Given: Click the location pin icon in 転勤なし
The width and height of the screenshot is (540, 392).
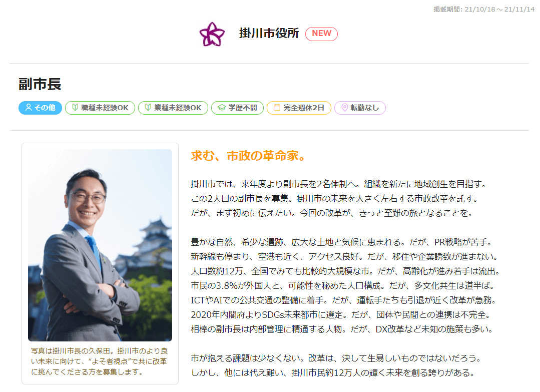Looking at the screenshot, I should (x=344, y=108).
